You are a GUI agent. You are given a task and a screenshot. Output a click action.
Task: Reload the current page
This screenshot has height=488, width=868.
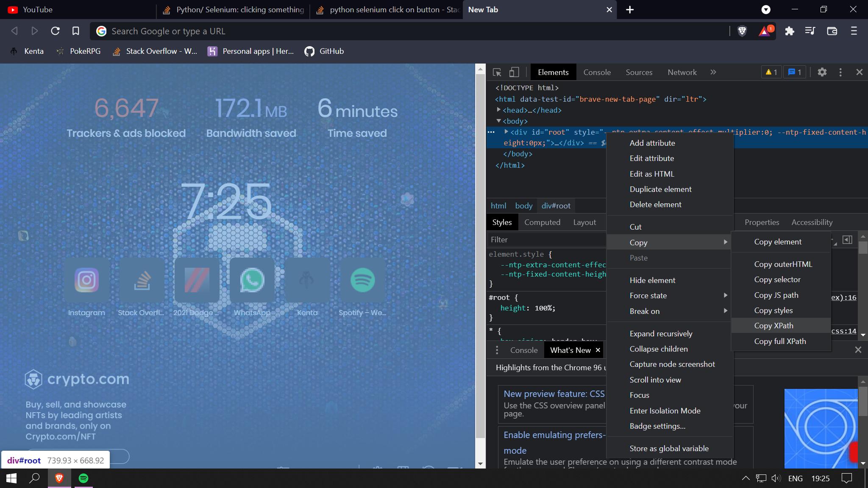pos(55,31)
